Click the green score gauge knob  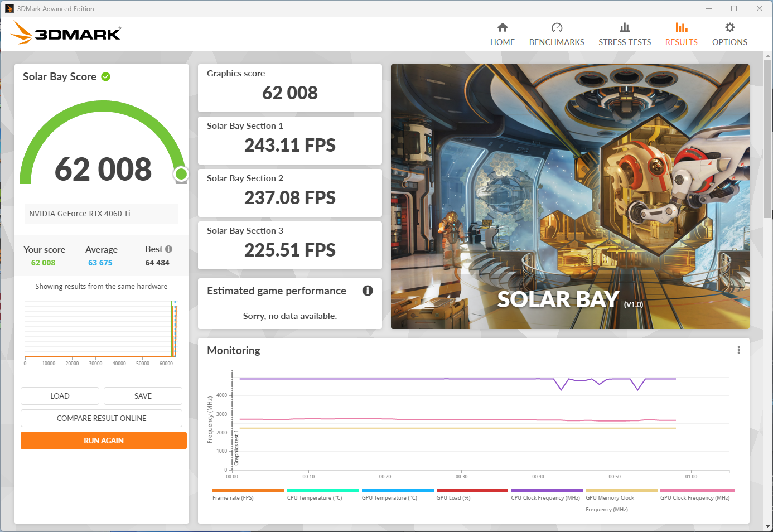tap(181, 175)
